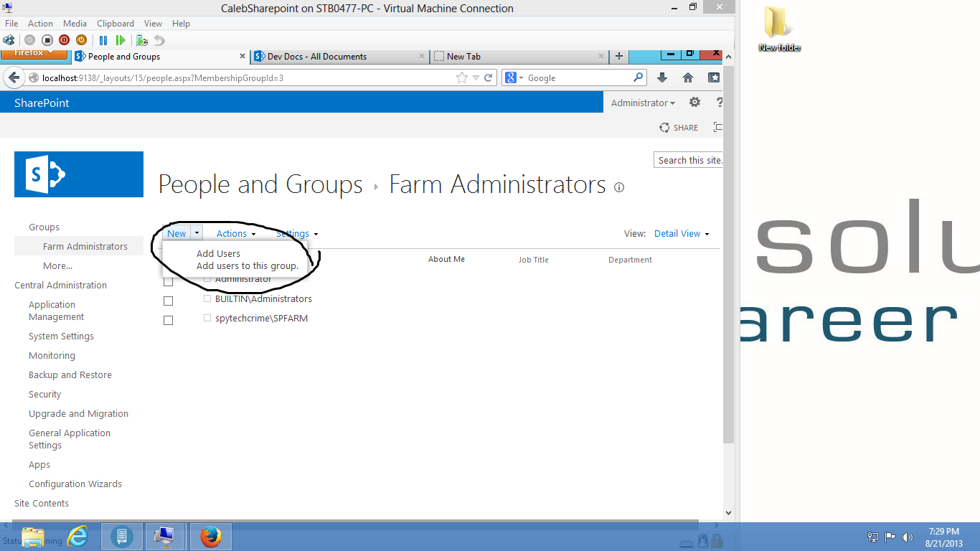
Task: Open Backup and Restore in sidebar
Action: pyautogui.click(x=70, y=375)
